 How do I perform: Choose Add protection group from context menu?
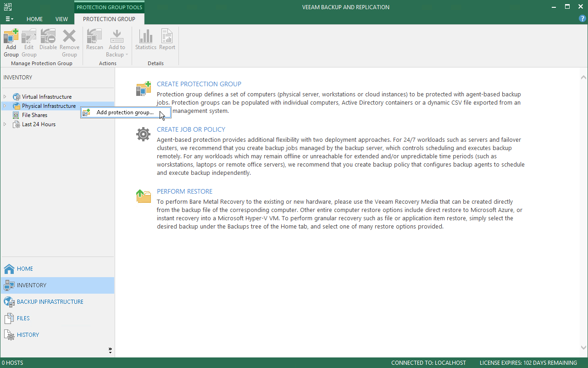125,112
